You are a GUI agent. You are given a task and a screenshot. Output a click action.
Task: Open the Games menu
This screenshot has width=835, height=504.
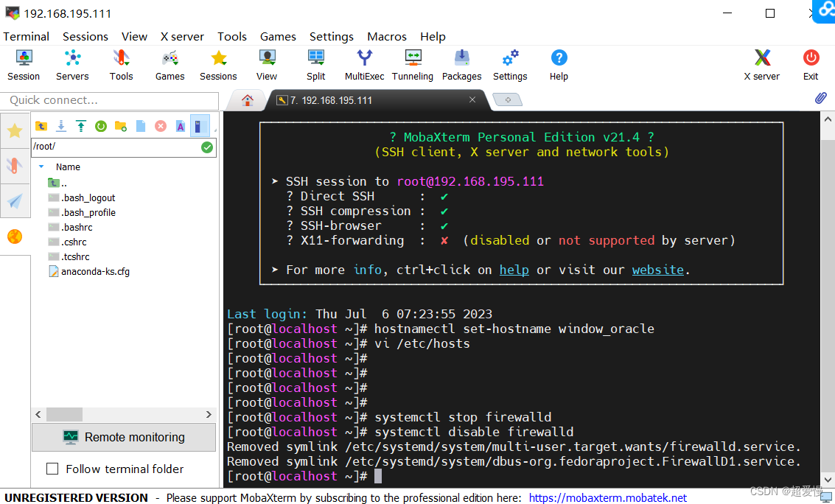[x=278, y=36]
